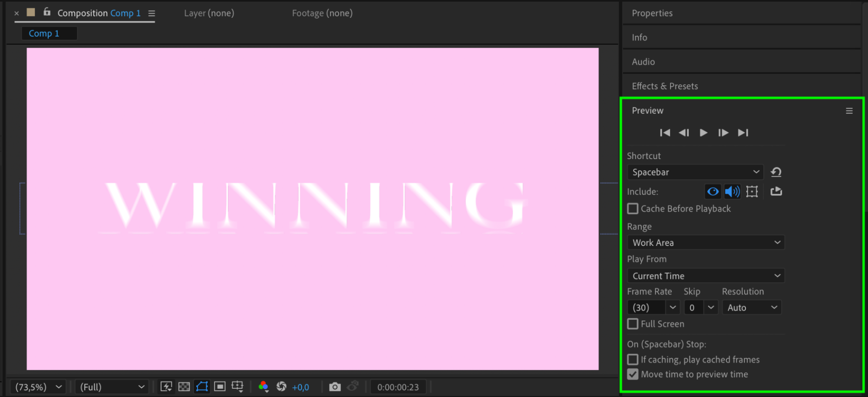Enable Cache Before Playback checkbox

[633, 209]
